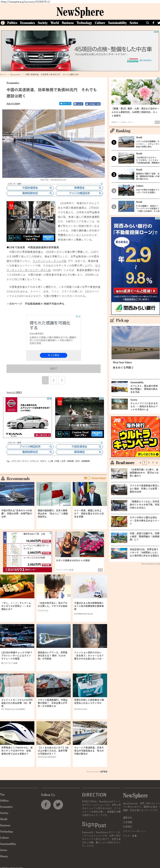
Task: Click sponsor search pill 中国鉄道借金 under train photo
Action: 30,188
